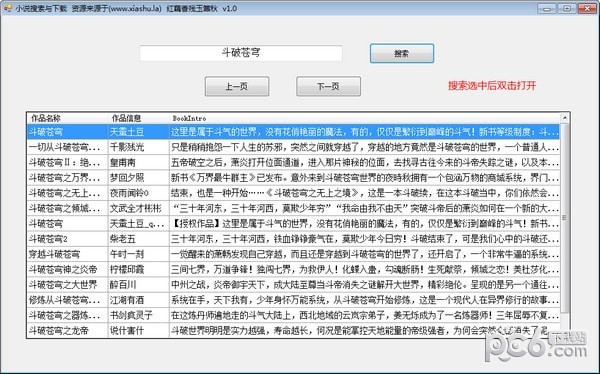Select row 斗破苍穹之器炼...
Viewport: 600px width, 374px height.
(x=293, y=315)
